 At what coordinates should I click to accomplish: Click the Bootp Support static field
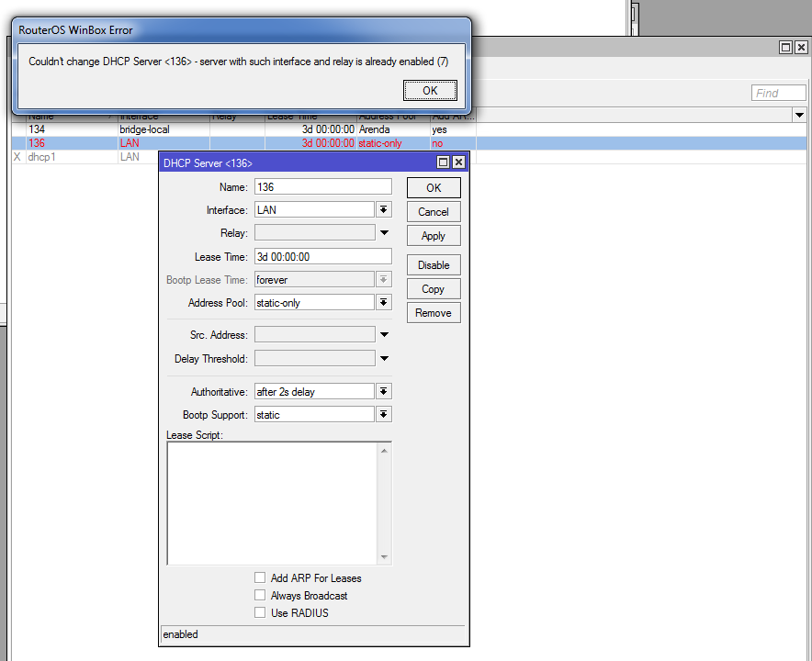coord(314,414)
